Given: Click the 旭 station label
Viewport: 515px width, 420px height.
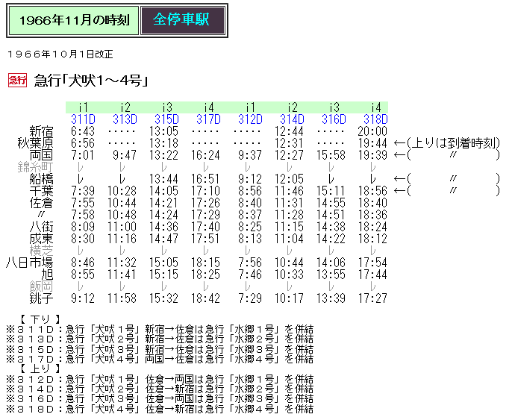Looking at the screenshot, I should pyautogui.click(x=47, y=275).
